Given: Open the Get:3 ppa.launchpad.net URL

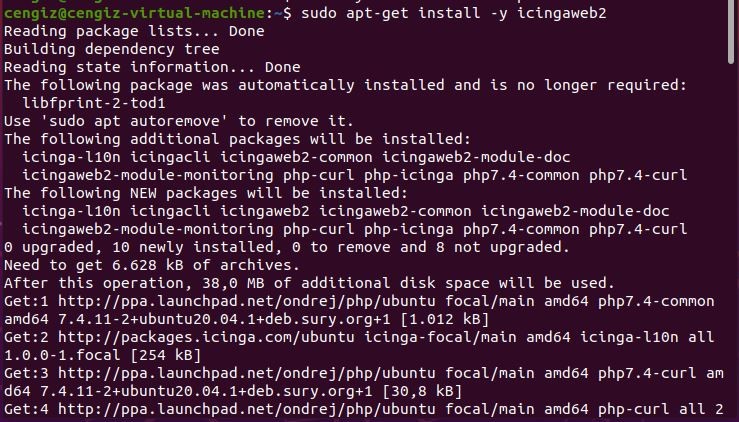Looking at the screenshot, I should [x=247, y=373].
